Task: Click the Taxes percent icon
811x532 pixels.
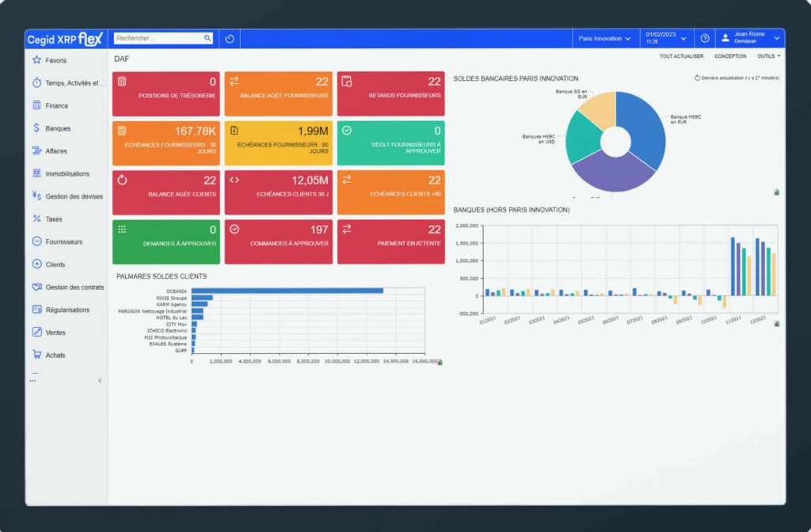Action: pyautogui.click(x=36, y=219)
